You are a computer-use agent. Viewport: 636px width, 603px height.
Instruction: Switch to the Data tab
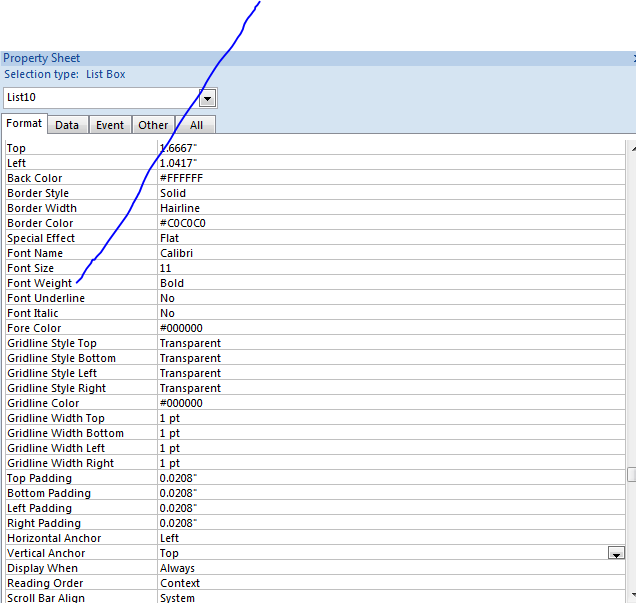67,125
